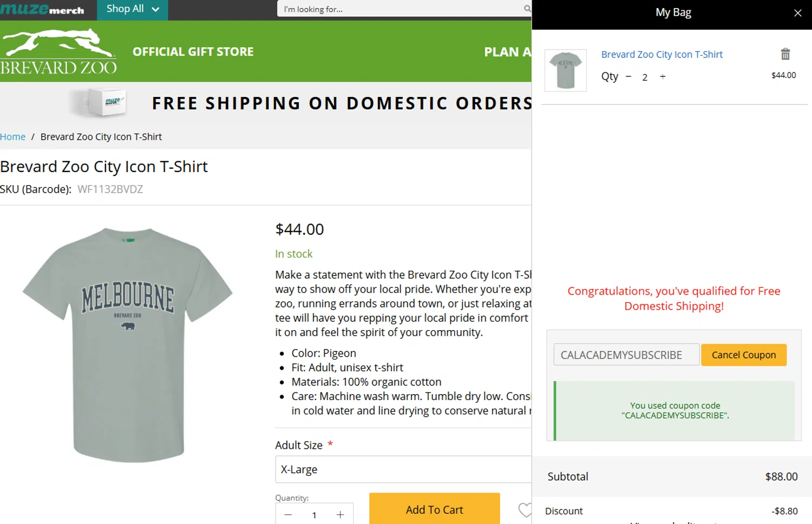Add the shirt to wishlist heart icon
Image resolution: width=812 pixels, height=524 pixels.
[x=524, y=510]
